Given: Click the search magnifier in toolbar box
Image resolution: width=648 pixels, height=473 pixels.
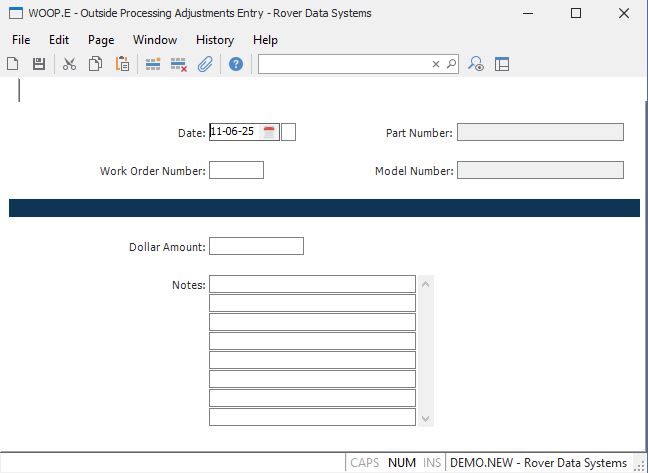Looking at the screenshot, I should tap(451, 64).
